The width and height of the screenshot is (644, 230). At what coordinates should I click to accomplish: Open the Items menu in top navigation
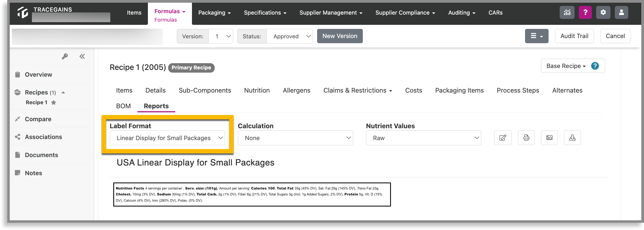134,13
